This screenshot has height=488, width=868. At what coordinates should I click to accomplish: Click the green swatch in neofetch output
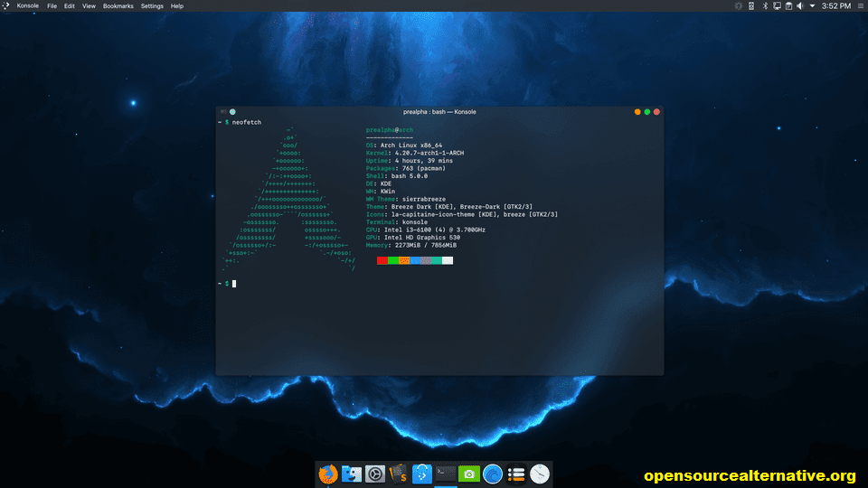pos(393,260)
